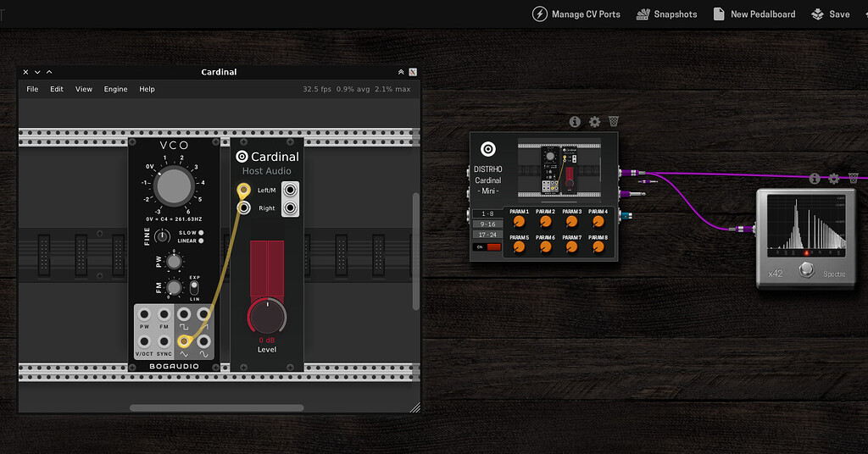Roll up the Cardinal window with double-chevron icon

(x=401, y=72)
